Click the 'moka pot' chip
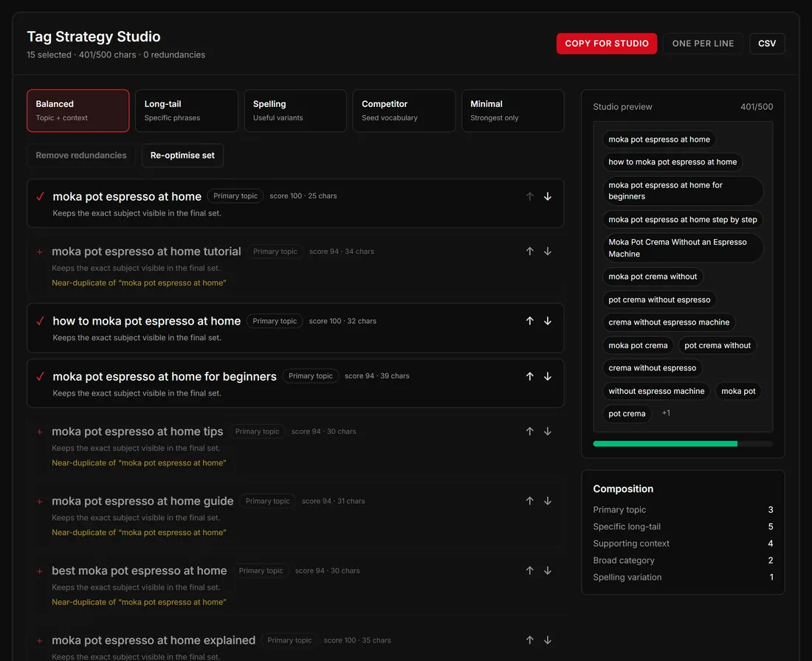The image size is (812, 661). pyautogui.click(x=738, y=391)
